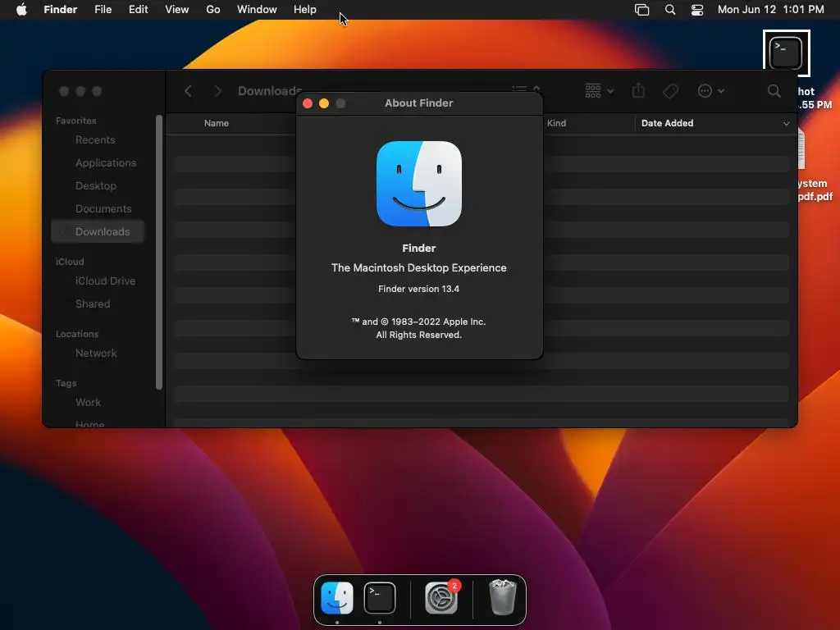The image size is (840, 630).
Task: Open the Help menu
Action: [x=305, y=10]
